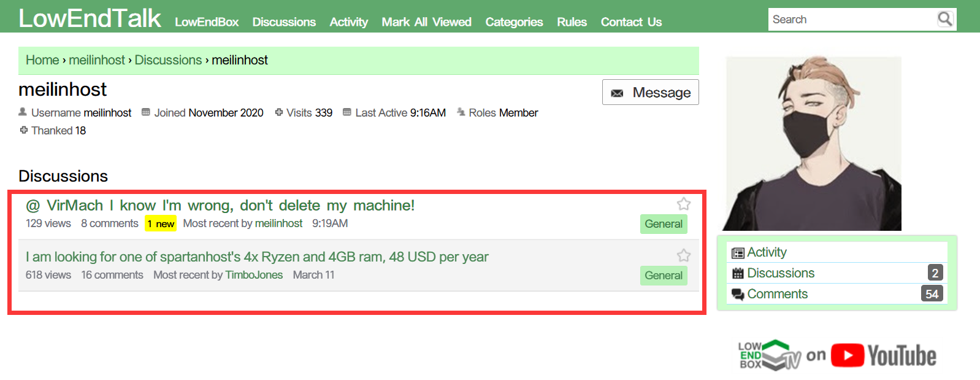The width and height of the screenshot is (980, 380).
Task: Click the 8 comments text
Action: click(110, 223)
